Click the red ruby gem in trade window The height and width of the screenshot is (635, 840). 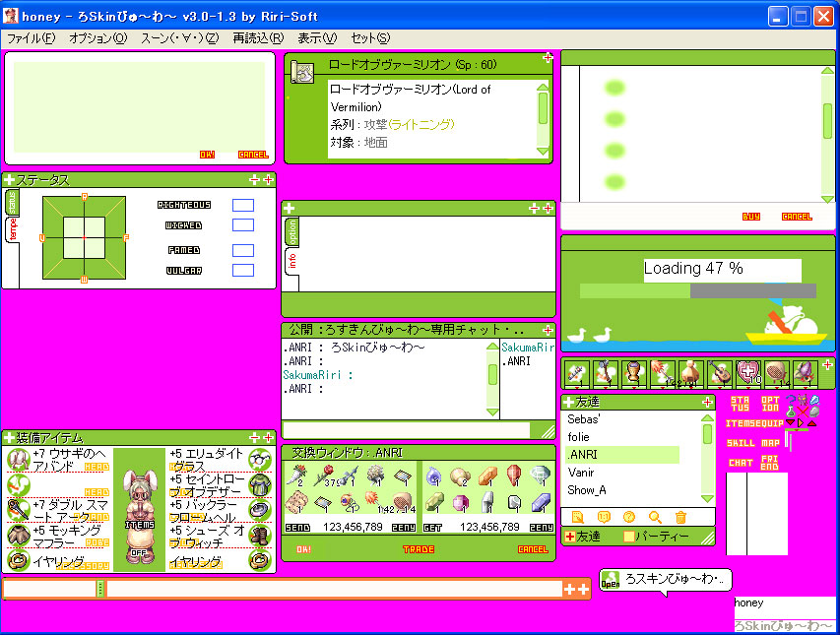point(513,475)
